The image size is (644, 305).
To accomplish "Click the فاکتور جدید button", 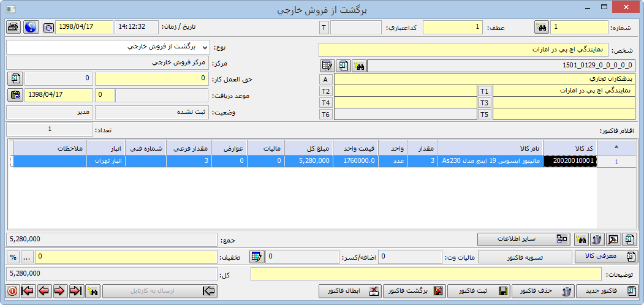I will 607,291.
